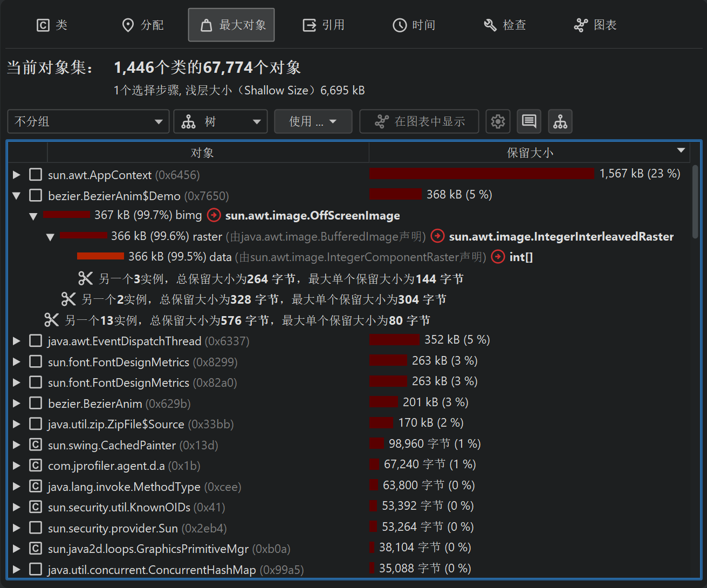
Task: Click the comment bubble toolbar icon
Action: click(529, 121)
